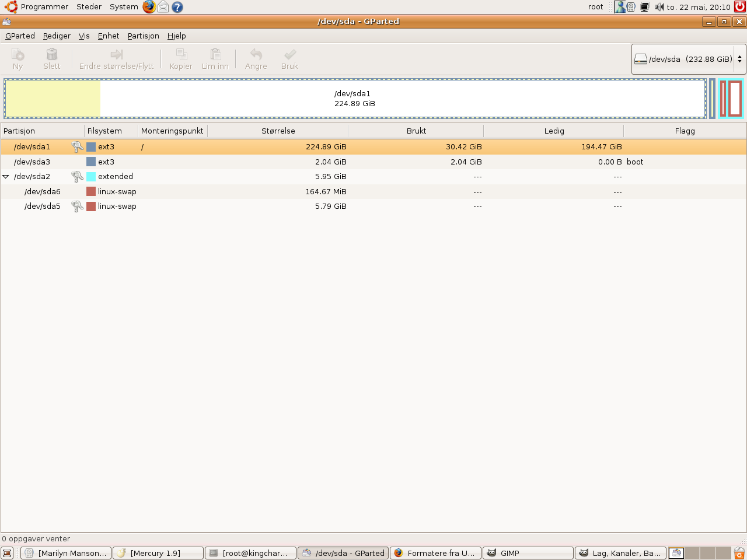
Task: Sort by the Størrelse column header
Action: (x=278, y=131)
